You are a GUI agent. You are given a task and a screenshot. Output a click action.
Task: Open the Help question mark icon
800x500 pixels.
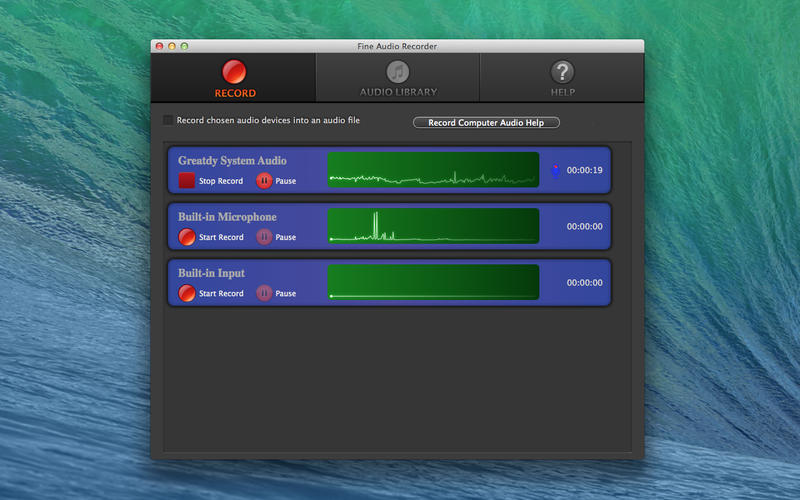562,72
